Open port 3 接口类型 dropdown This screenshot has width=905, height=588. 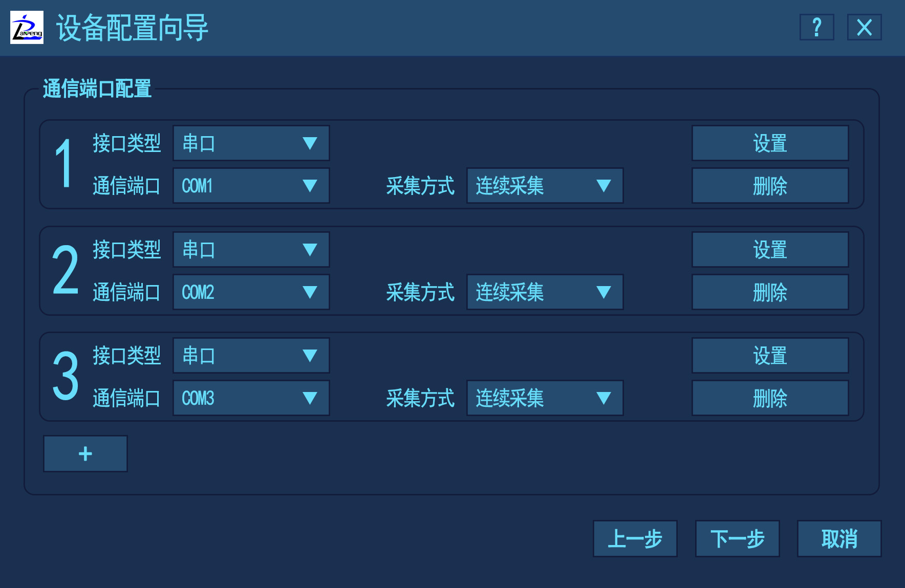pyautogui.click(x=251, y=356)
